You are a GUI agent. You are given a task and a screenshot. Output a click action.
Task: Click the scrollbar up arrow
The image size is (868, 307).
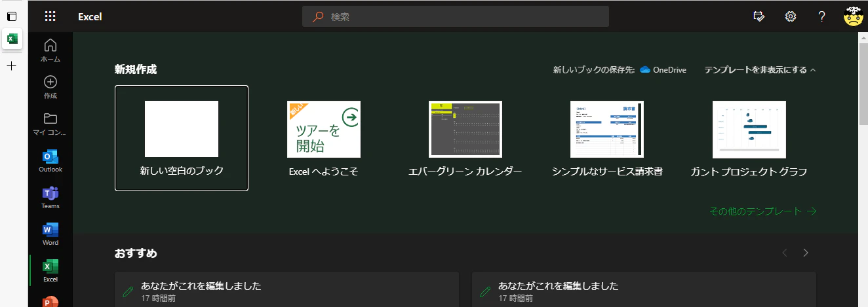[x=863, y=37]
